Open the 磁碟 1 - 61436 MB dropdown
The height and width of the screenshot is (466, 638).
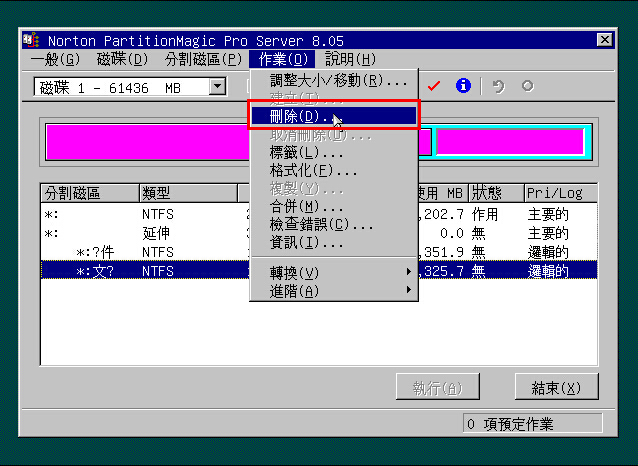click(218, 86)
